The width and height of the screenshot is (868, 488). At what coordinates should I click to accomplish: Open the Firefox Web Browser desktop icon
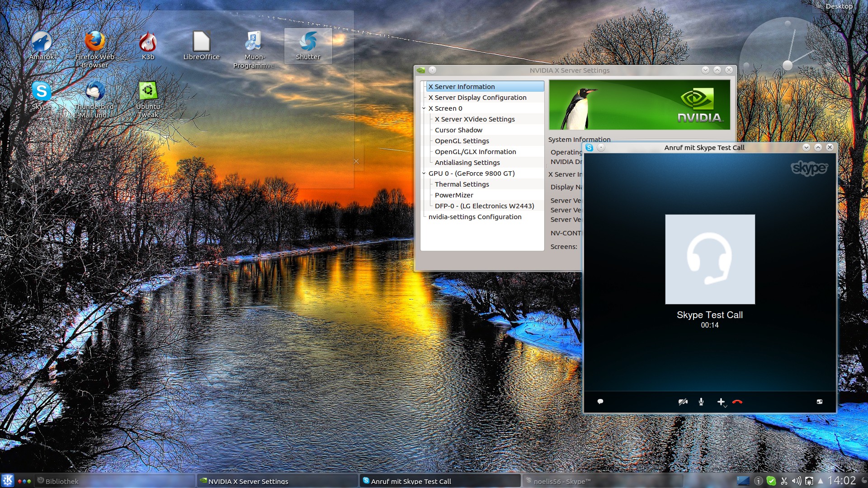[x=94, y=49]
